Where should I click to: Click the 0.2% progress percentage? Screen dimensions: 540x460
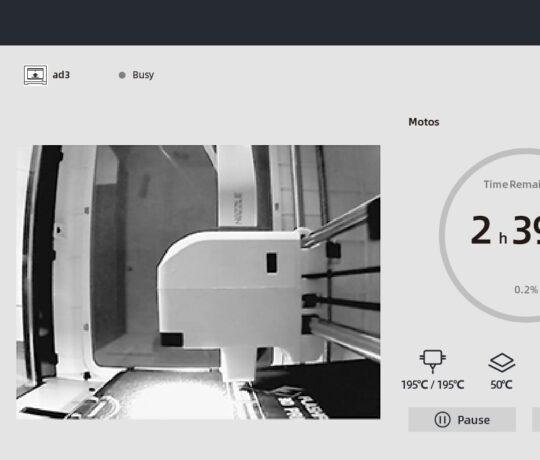coord(526,290)
